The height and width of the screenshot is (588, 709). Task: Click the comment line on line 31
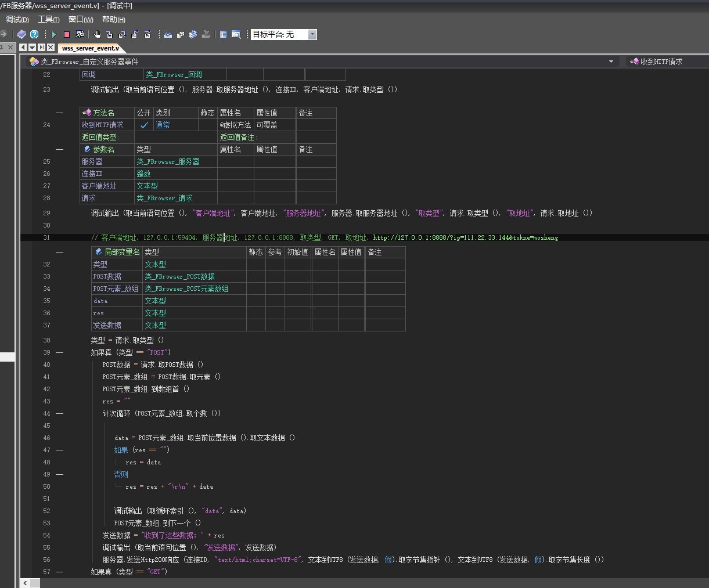[x=325, y=237]
